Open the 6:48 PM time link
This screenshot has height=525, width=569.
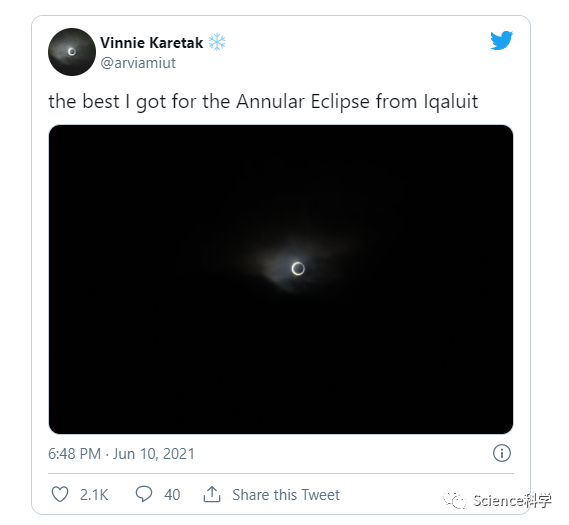[x=74, y=454]
